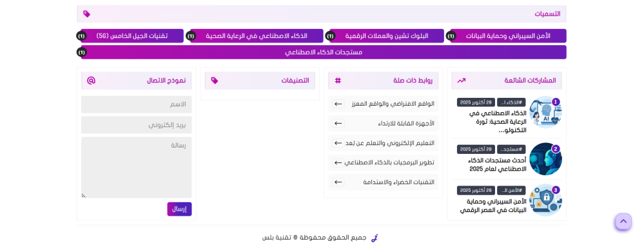Click the arrow beside الواقع الافتراضي والواقع المعزز
644x248 pixels.
coord(338,104)
